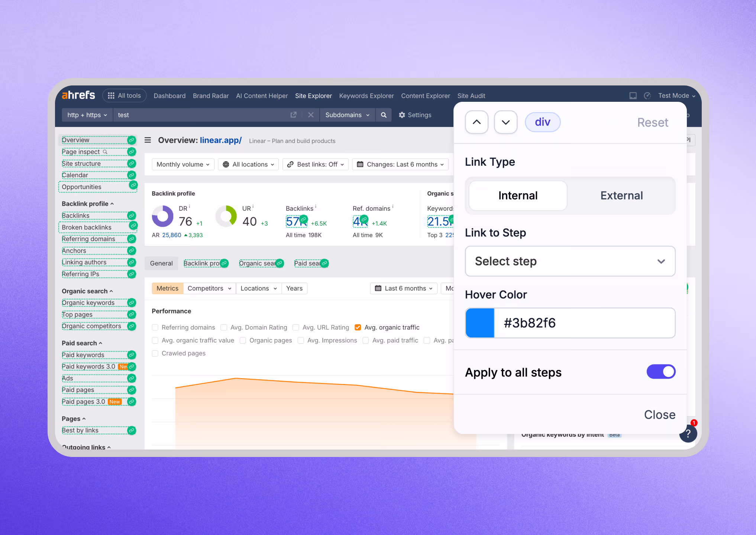
Task: Switch link type to External
Action: click(x=621, y=195)
